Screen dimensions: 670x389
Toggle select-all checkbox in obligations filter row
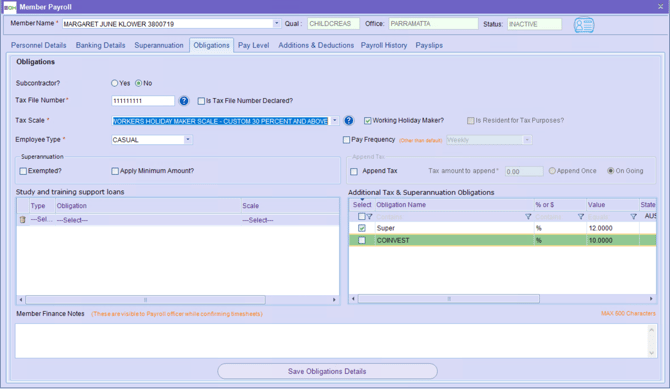tap(361, 217)
